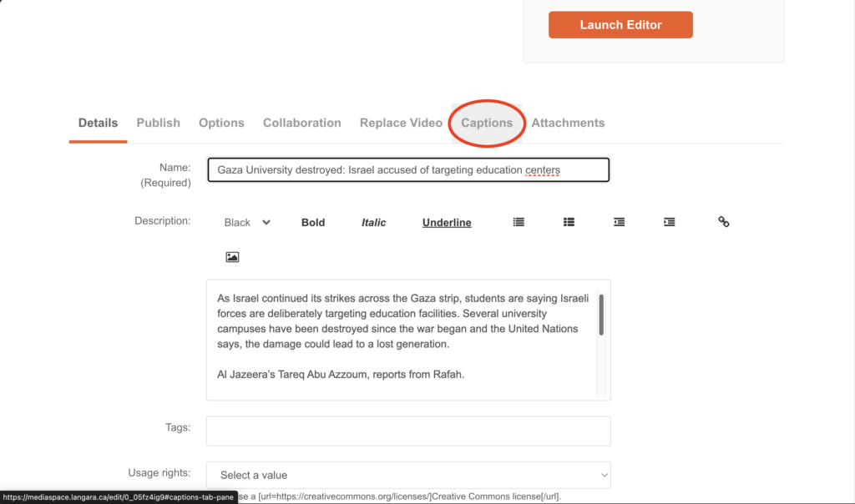
Task: Apply Bold formatting to the description
Action: click(313, 222)
